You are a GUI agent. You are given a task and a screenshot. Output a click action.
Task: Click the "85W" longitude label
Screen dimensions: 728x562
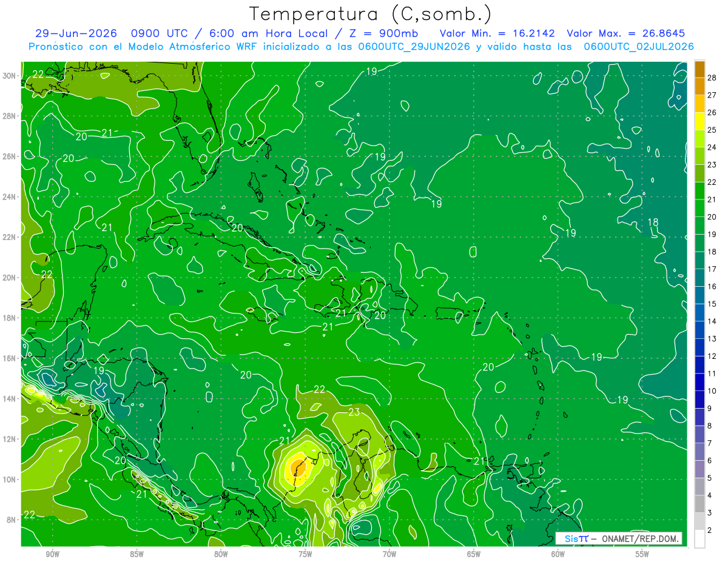point(136,554)
